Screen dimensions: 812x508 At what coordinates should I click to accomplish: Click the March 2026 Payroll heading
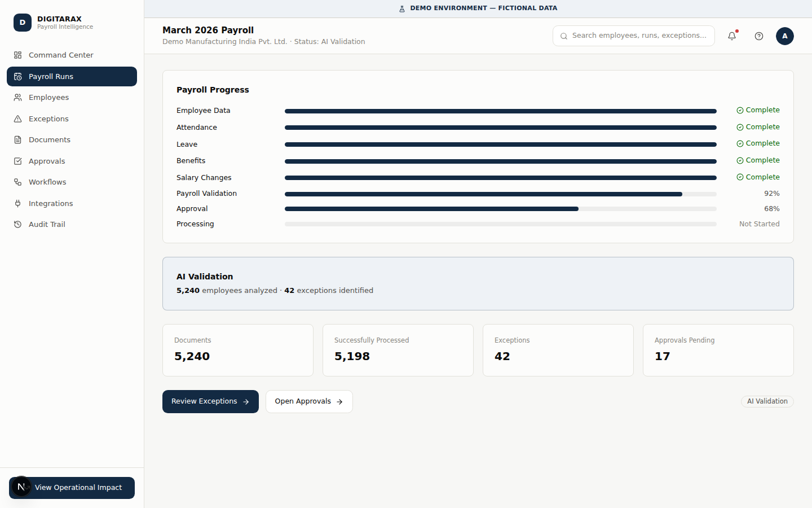tap(208, 30)
